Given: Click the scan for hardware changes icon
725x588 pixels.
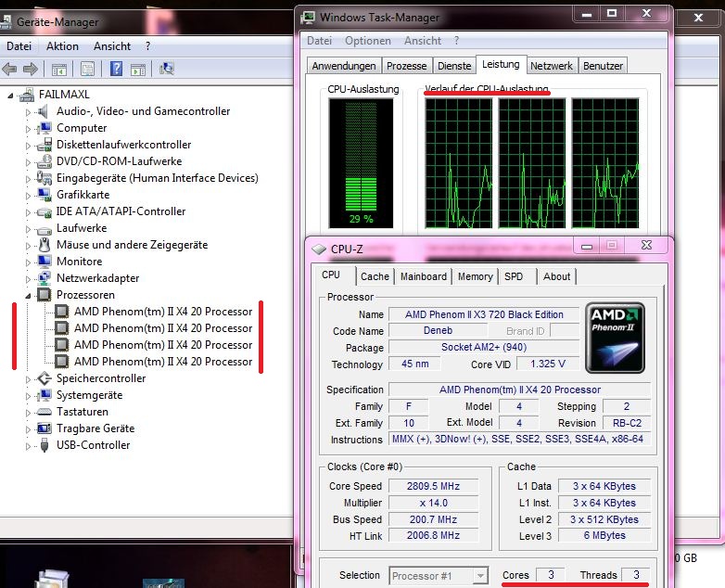Looking at the screenshot, I should (167, 69).
